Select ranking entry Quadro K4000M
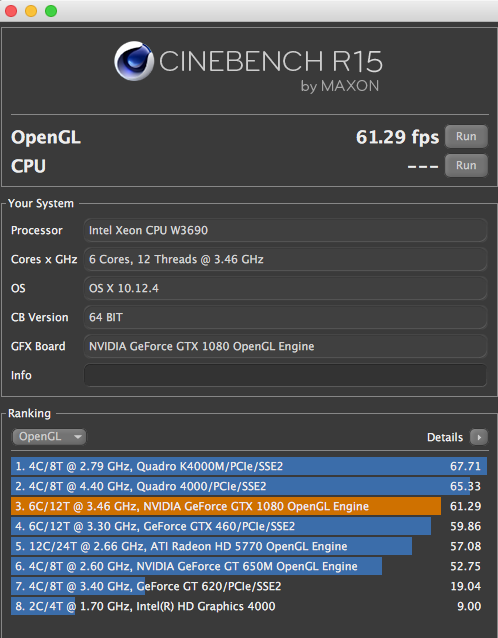Image resolution: width=498 pixels, height=638 pixels. click(x=249, y=466)
